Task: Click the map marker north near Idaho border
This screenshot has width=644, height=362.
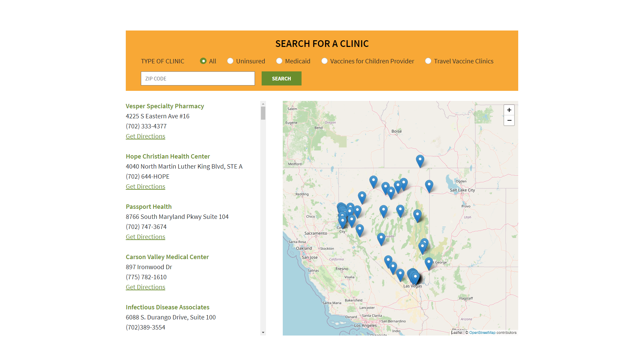Action: (420, 161)
